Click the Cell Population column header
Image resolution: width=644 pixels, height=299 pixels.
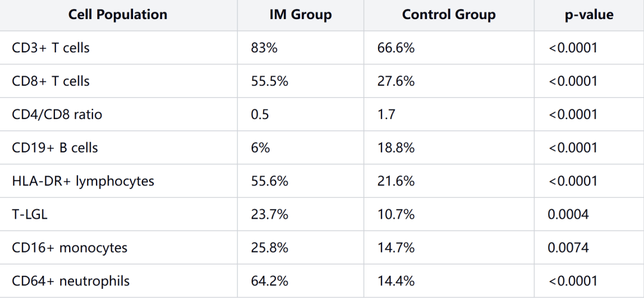point(118,15)
